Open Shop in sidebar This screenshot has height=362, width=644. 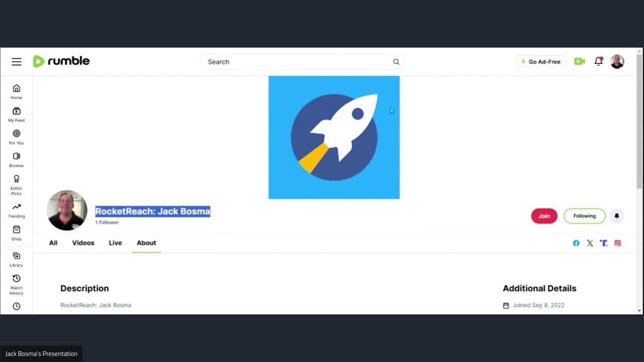16,233
